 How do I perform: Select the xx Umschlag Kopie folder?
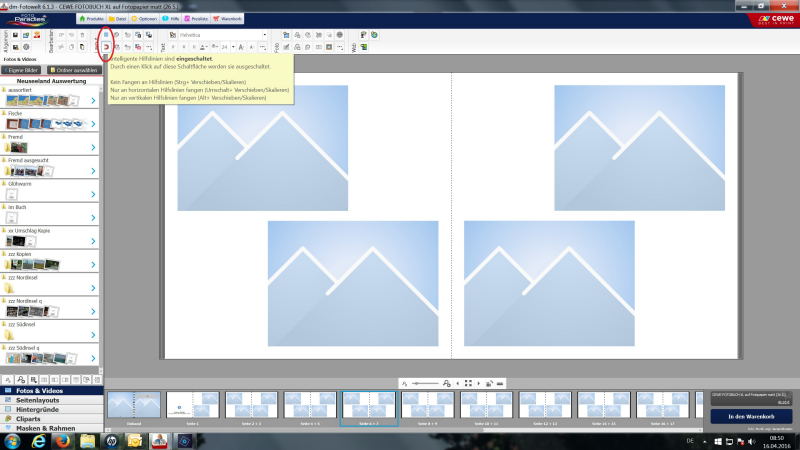49,237
